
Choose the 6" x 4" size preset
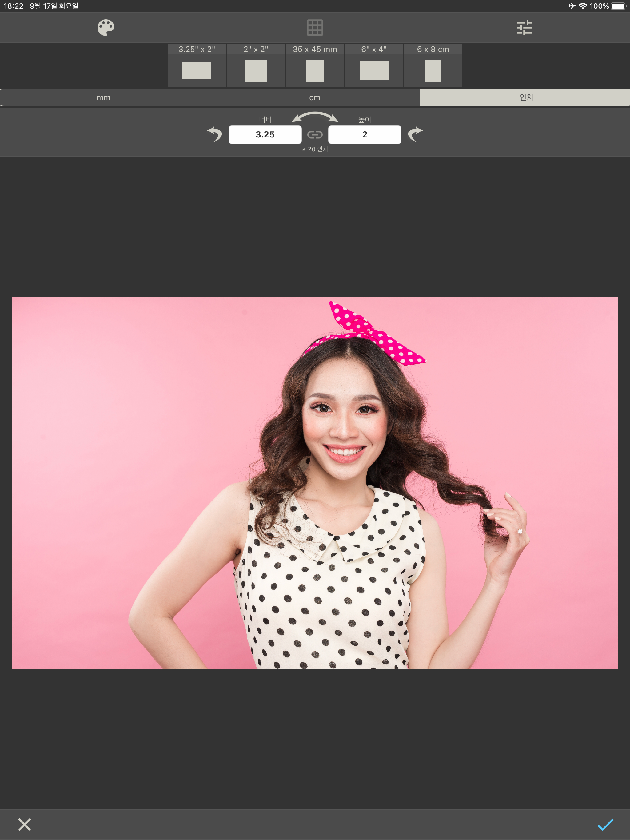(x=374, y=66)
